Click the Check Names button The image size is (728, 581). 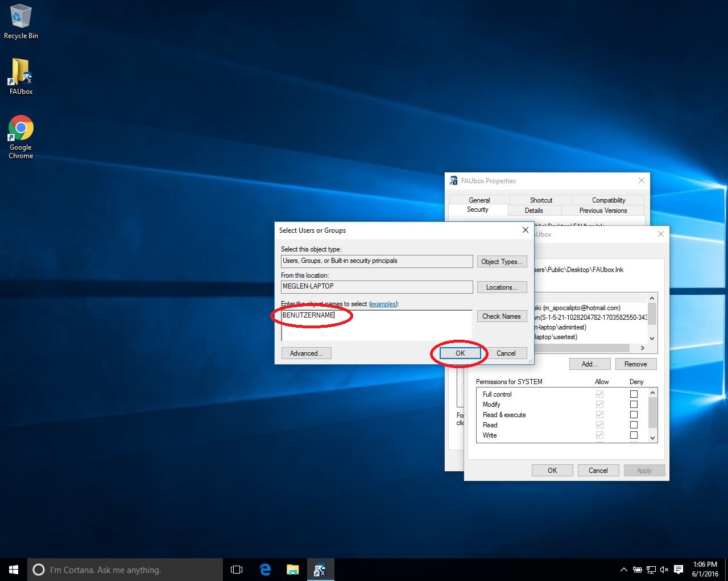pyautogui.click(x=502, y=316)
